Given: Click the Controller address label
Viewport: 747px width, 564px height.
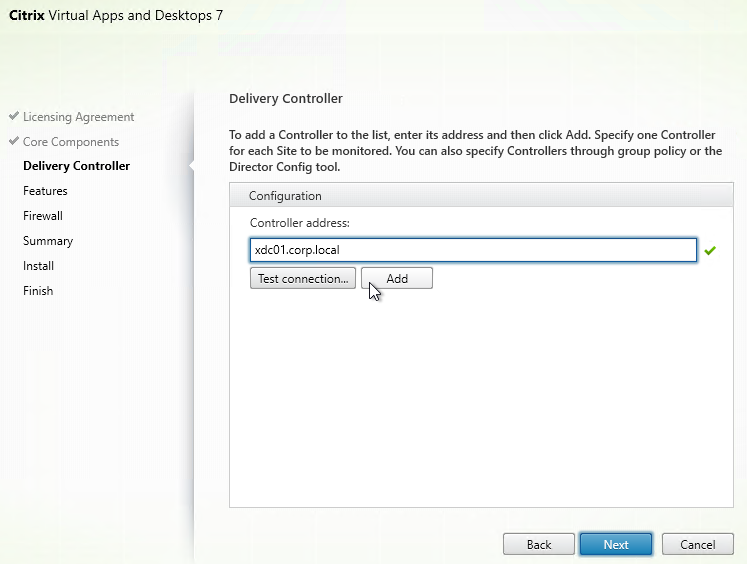Looking at the screenshot, I should coord(300,223).
